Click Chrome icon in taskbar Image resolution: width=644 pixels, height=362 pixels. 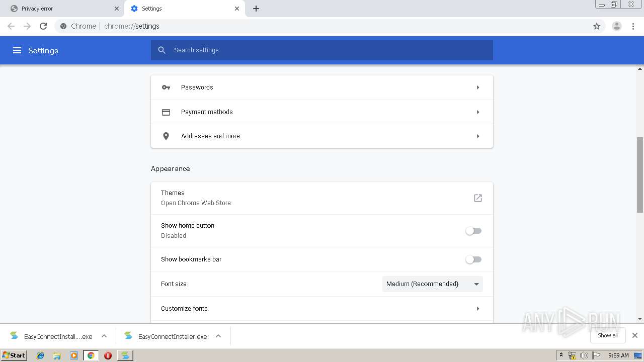pyautogui.click(x=91, y=355)
